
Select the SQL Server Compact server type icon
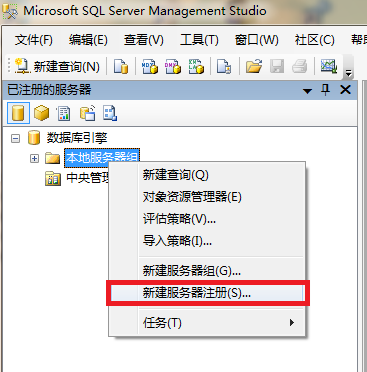pyautogui.click(x=87, y=113)
